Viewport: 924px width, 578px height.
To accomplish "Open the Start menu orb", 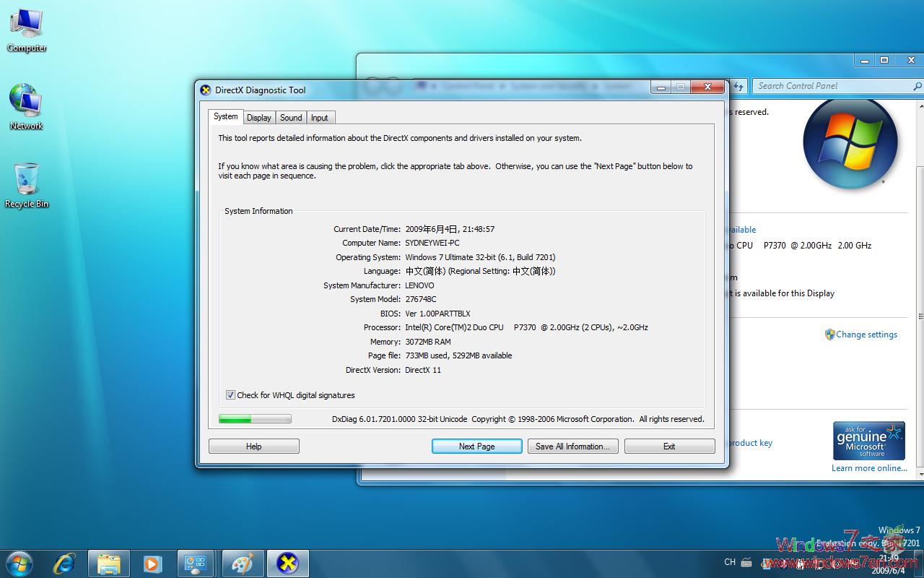I will tap(19, 563).
